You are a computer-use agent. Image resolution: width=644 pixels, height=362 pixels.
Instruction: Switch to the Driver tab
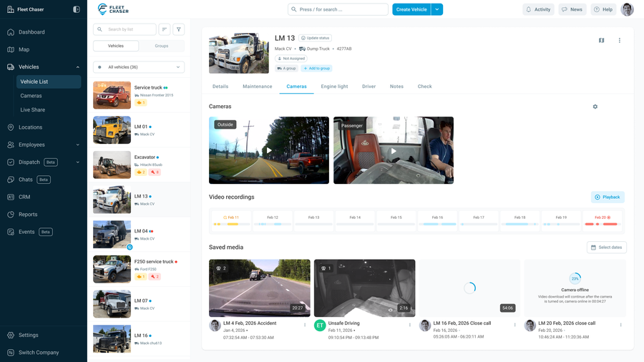click(369, 87)
